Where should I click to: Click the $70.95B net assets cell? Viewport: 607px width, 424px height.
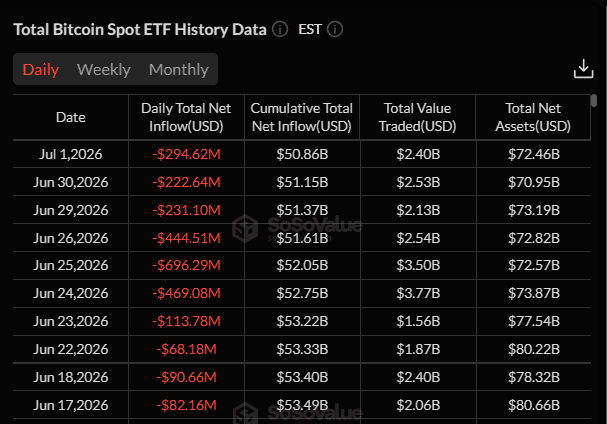pyautogui.click(x=534, y=182)
